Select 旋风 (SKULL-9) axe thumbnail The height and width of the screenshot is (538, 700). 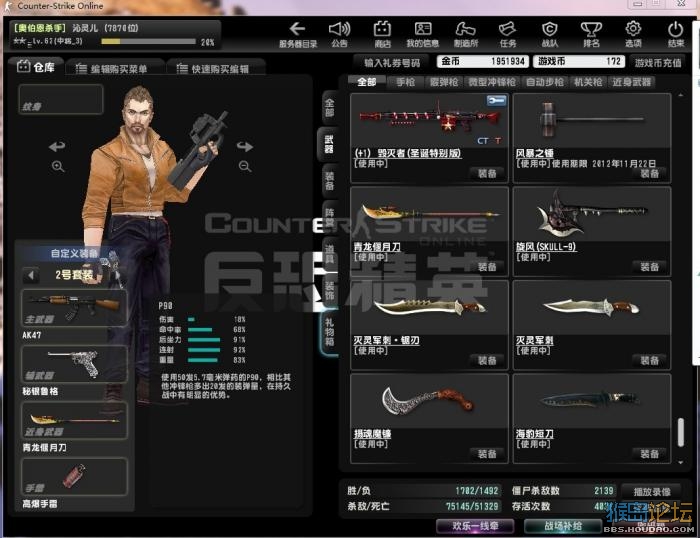click(592, 214)
